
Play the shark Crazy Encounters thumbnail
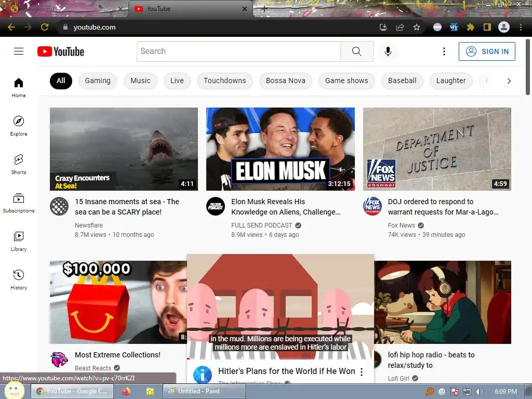[x=124, y=149]
